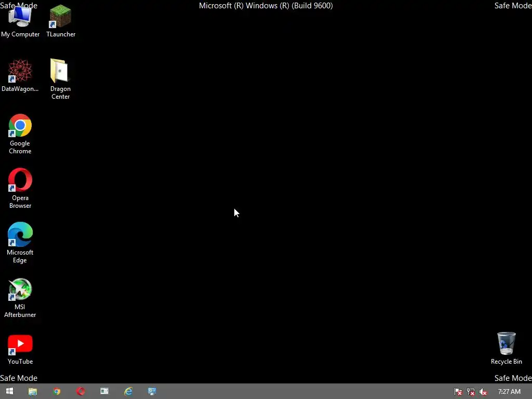The width and height of the screenshot is (532, 399).
Task: Select the Dragon Center folder
Action: 60,79
